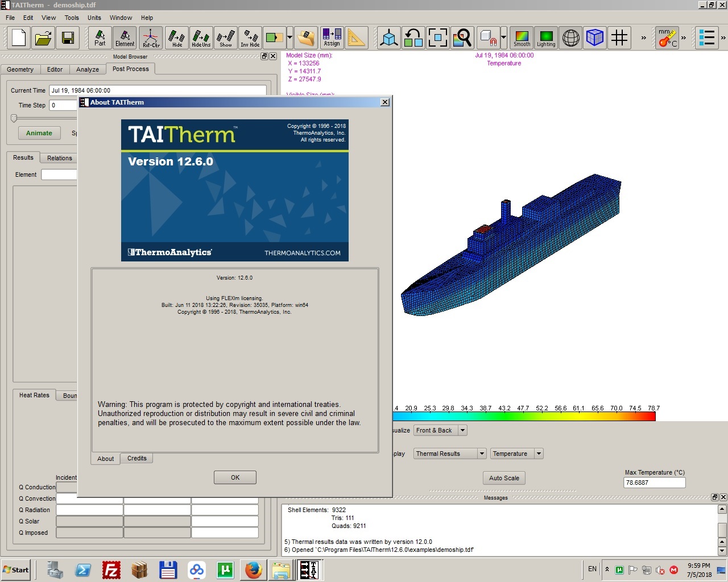Open dropdown next to magnet cube icon
This screenshot has width=728, height=582.
point(504,38)
